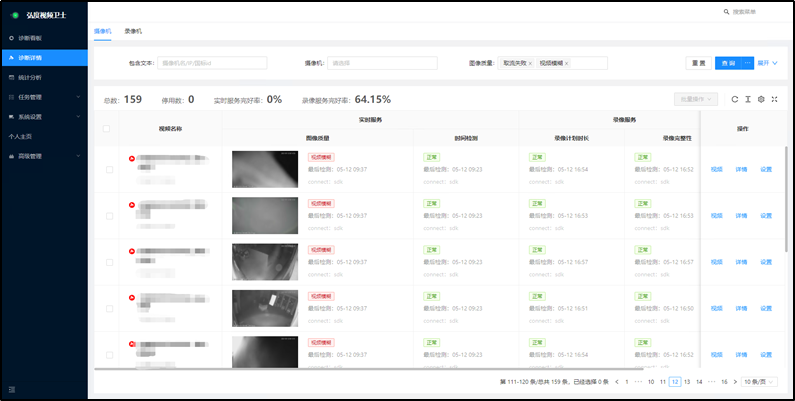Tick the checkbox of the first camera row

click(110, 169)
